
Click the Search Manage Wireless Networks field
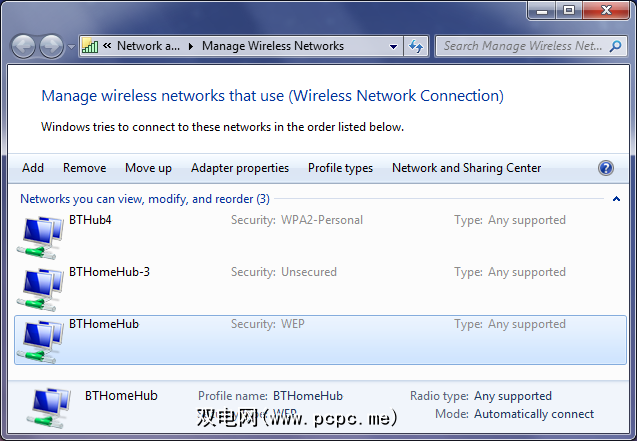point(522,46)
